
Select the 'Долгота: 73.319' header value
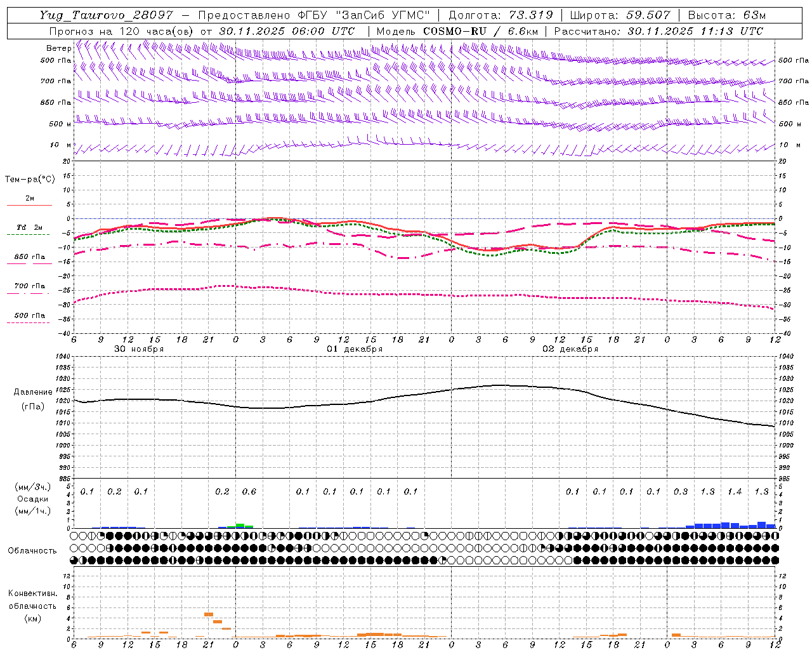click(x=501, y=15)
